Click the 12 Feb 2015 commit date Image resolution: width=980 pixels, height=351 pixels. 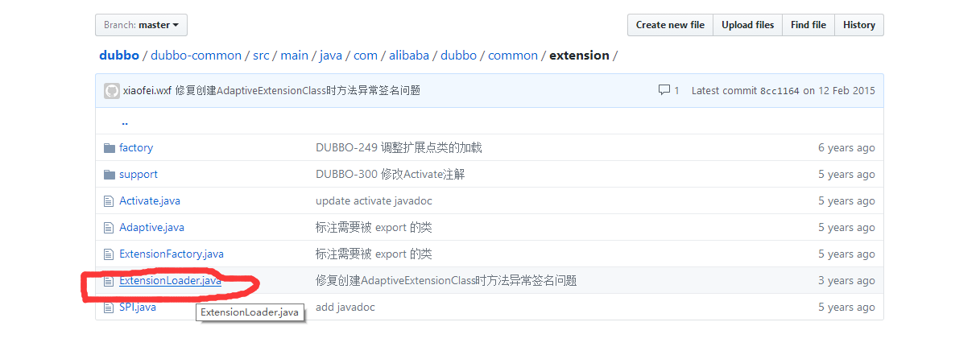point(846,91)
